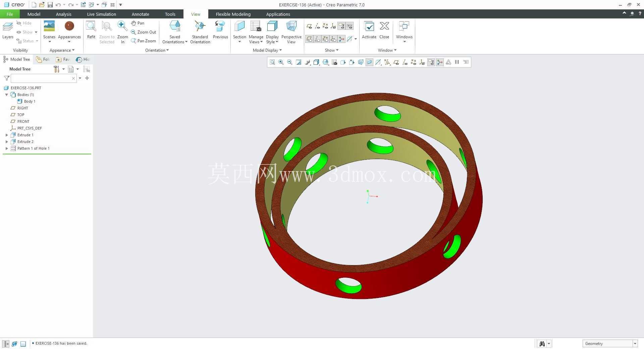
Task: Click the Show visibility button
Action: (x=27, y=32)
